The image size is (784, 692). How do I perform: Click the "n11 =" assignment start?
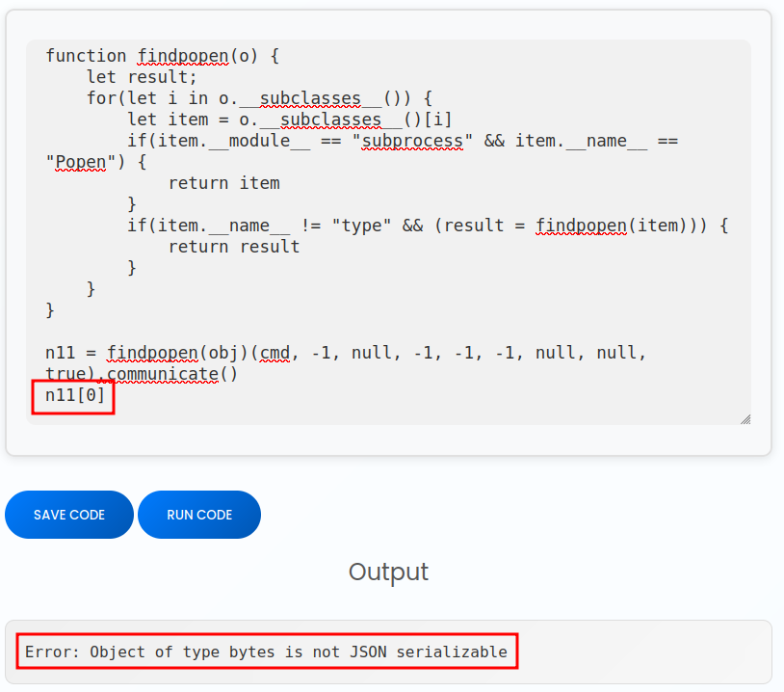coord(66,353)
